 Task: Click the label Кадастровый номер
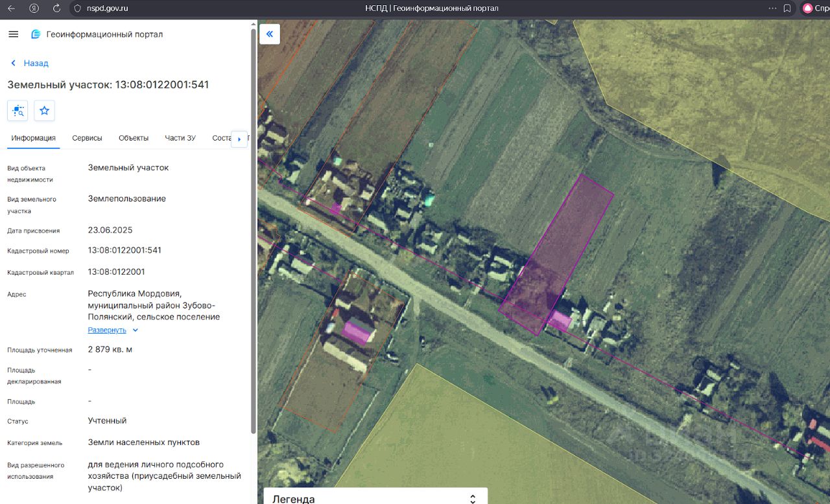tap(38, 251)
